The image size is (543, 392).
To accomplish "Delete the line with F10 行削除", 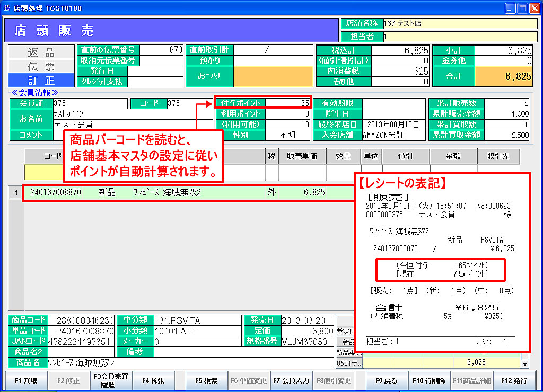I will [428, 380].
